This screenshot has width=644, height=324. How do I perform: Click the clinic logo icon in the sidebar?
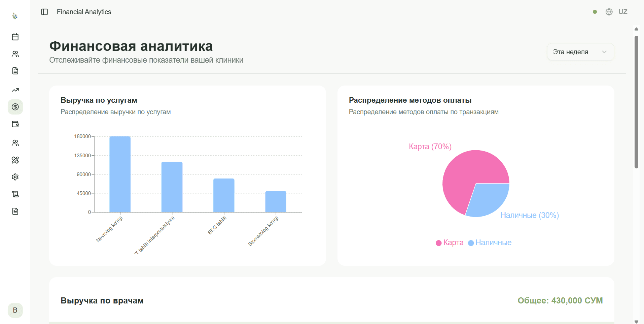click(15, 16)
